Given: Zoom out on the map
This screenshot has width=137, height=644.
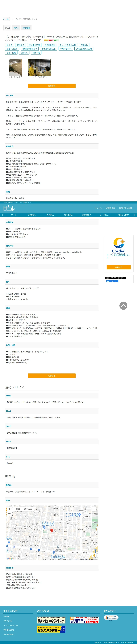Looking at the screenshot, I should click(9, 513).
